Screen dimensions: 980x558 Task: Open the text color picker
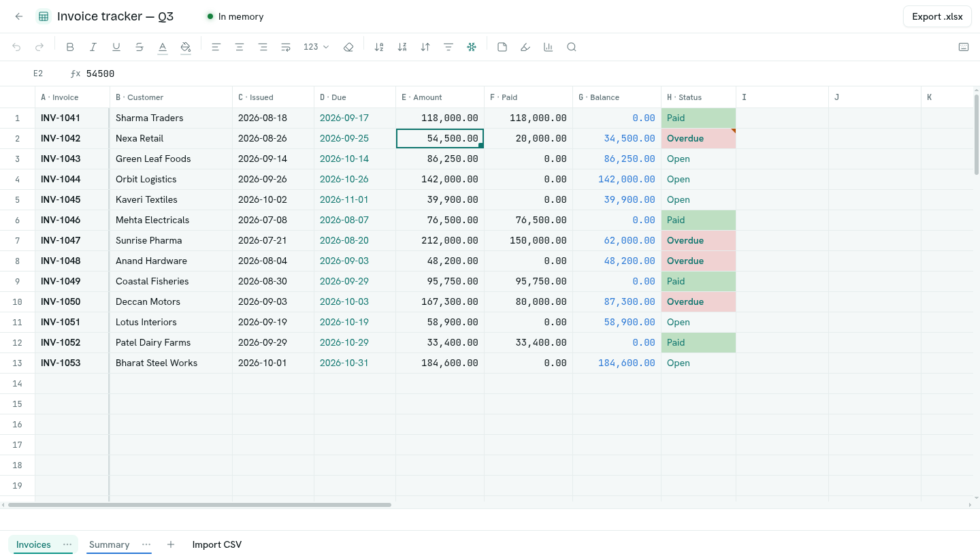click(163, 47)
